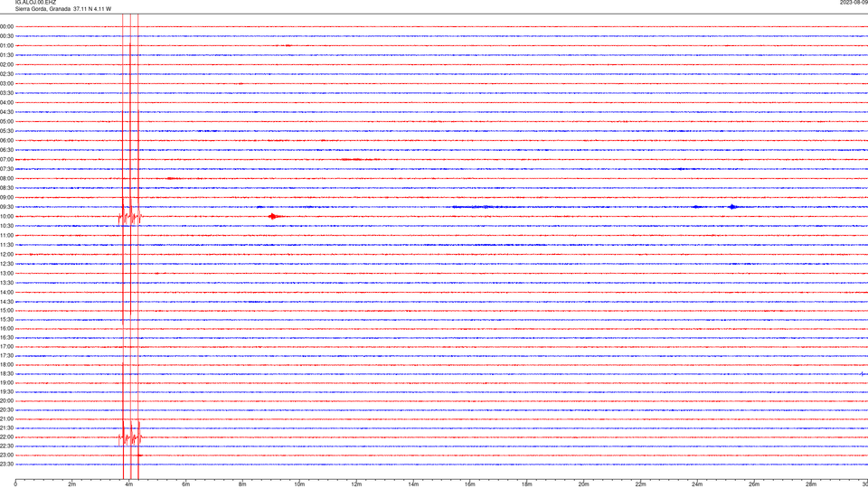The width and height of the screenshot is (868, 488).
Task: Click the 16m tick label on time axis
Action: tap(469, 484)
